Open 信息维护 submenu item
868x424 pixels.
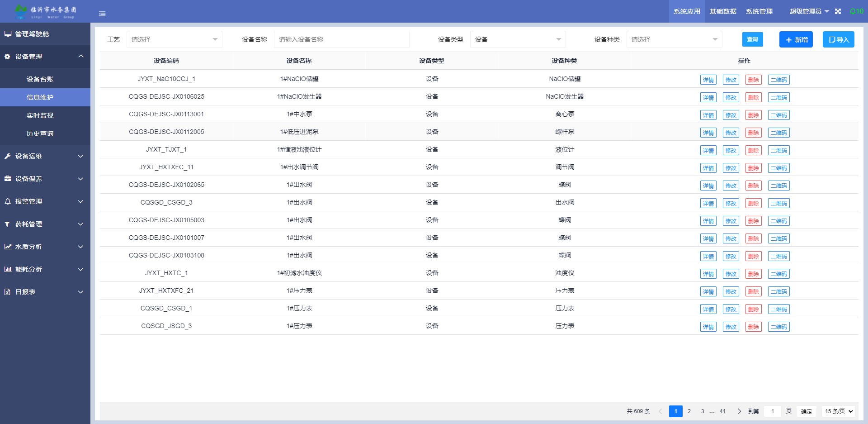coord(45,97)
